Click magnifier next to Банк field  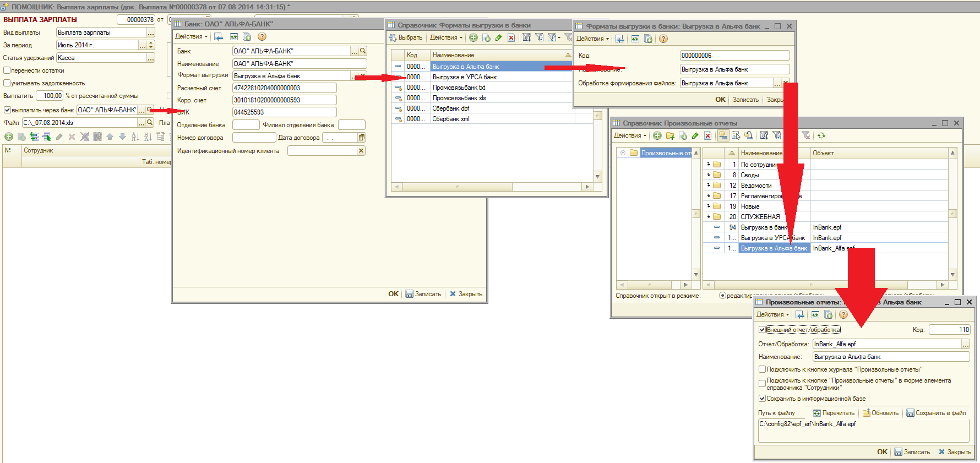click(x=363, y=51)
